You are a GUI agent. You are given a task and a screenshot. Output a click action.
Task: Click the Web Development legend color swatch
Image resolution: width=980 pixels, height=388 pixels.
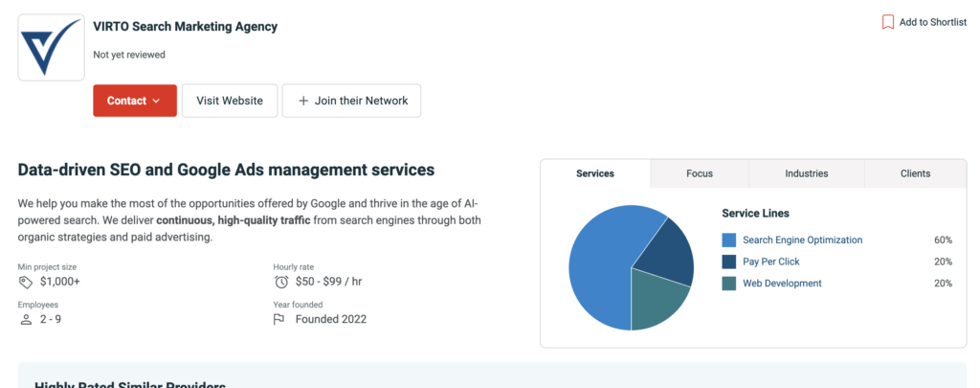pos(729,284)
